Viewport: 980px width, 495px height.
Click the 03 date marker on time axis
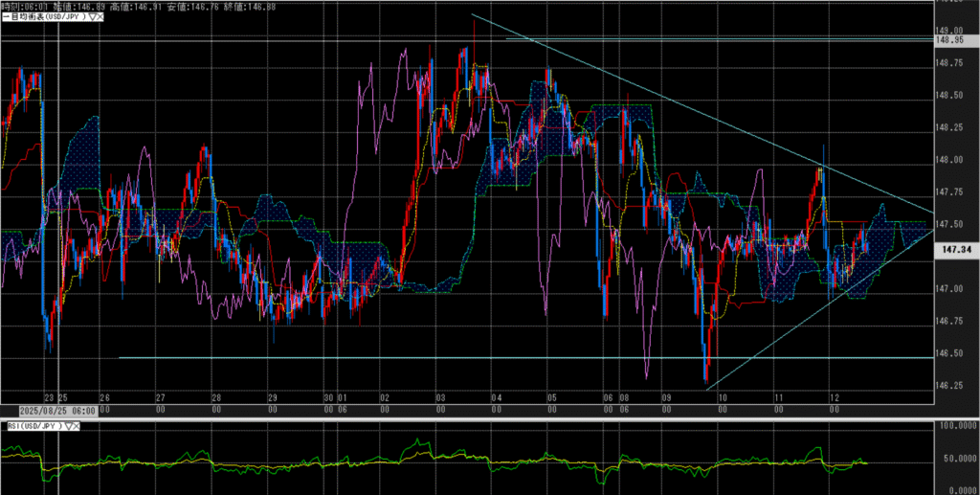pyautogui.click(x=439, y=397)
